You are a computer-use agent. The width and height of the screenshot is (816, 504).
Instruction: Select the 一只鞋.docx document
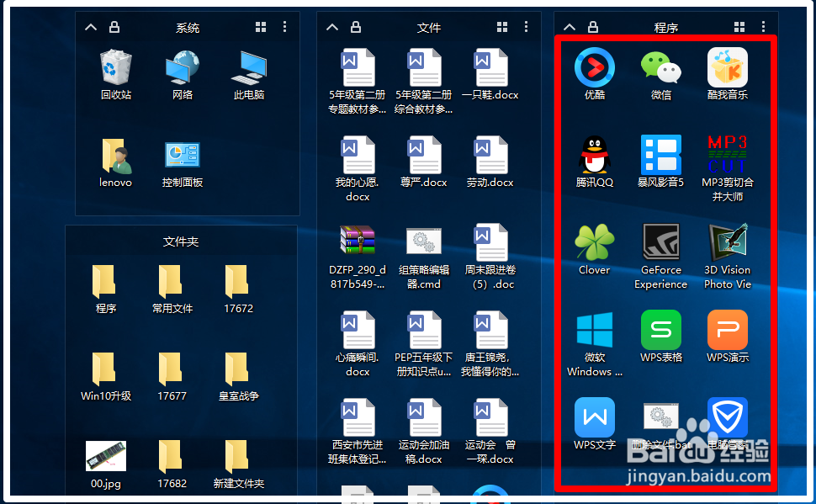click(490, 67)
